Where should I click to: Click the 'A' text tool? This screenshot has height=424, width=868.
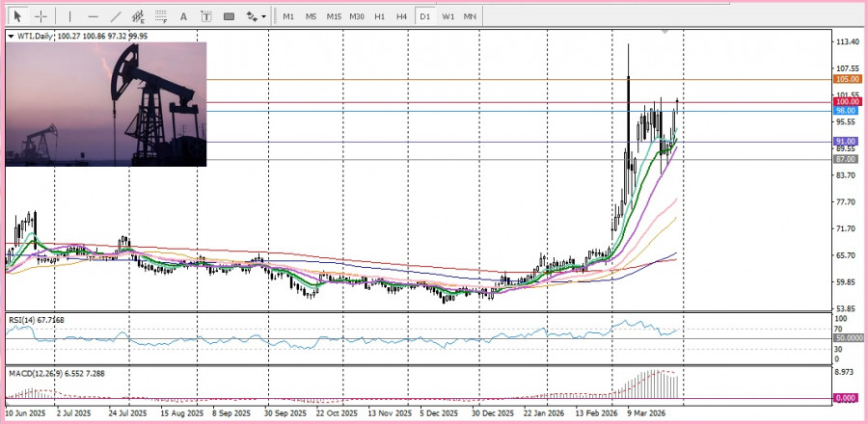(x=184, y=16)
